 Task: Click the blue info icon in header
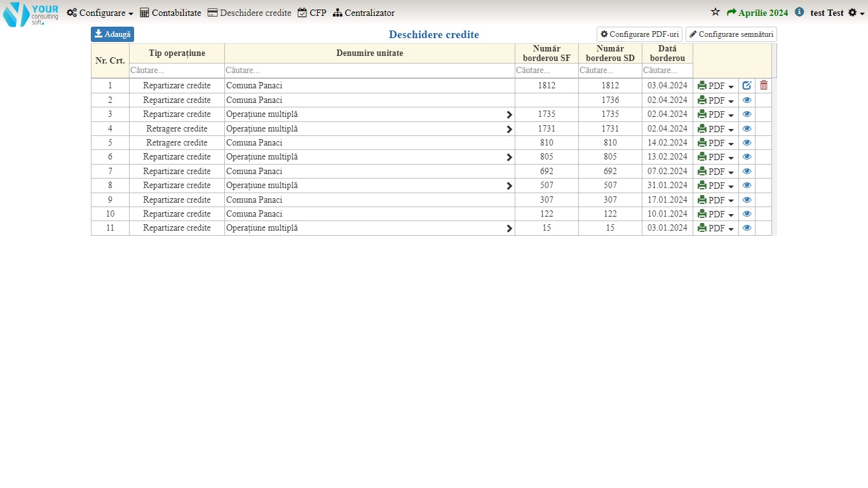[799, 12]
